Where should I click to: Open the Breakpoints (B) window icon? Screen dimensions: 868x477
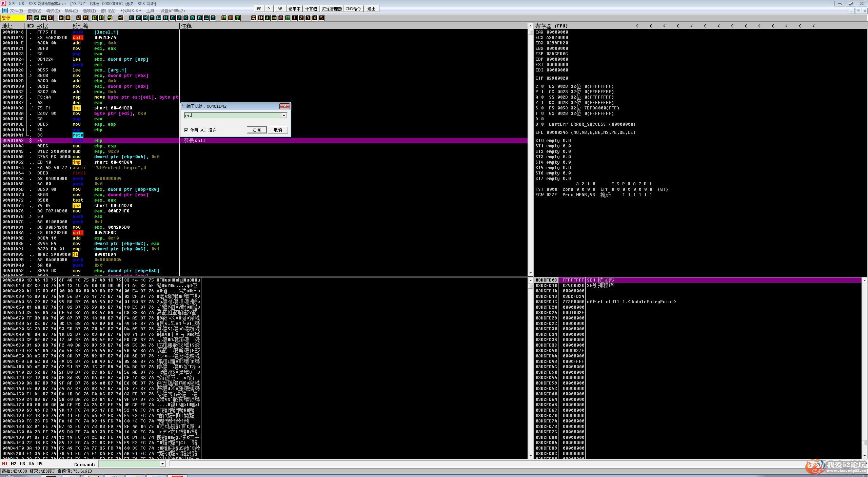coord(193,18)
